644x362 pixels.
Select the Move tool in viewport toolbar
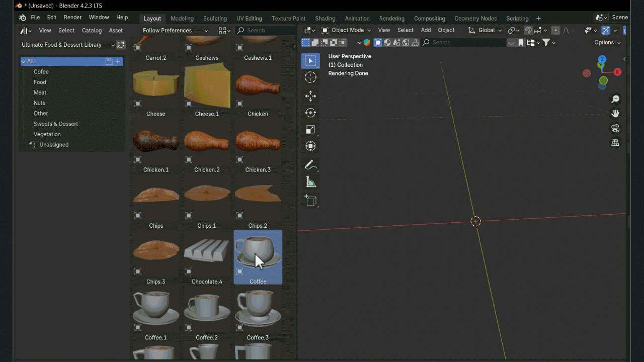[x=310, y=96]
